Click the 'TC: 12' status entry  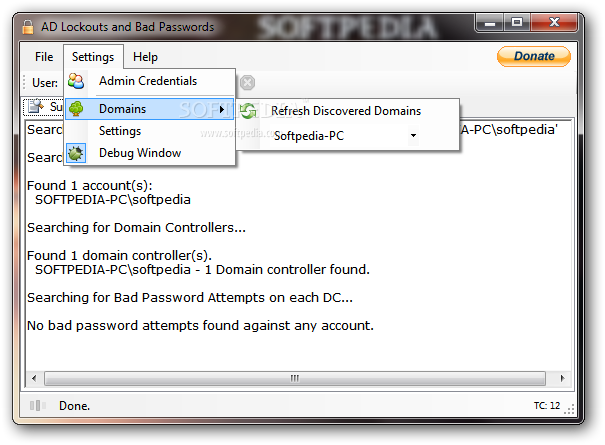click(x=547, y=406)
